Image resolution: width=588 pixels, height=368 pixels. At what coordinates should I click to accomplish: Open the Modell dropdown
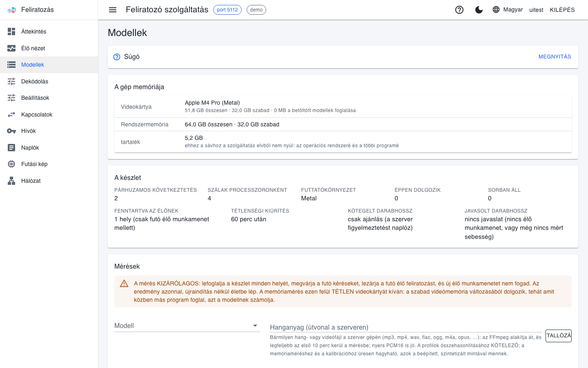187,326
